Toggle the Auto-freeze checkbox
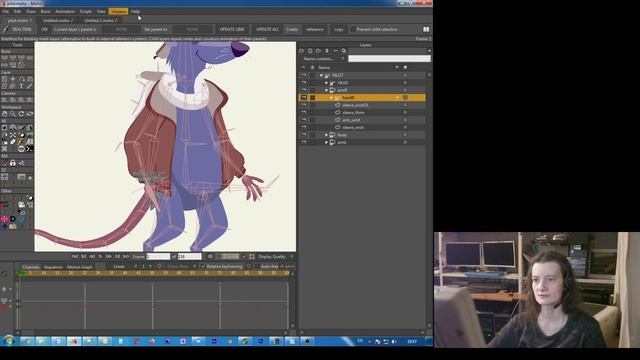This screenshot has width=640, height=360. 257,267
